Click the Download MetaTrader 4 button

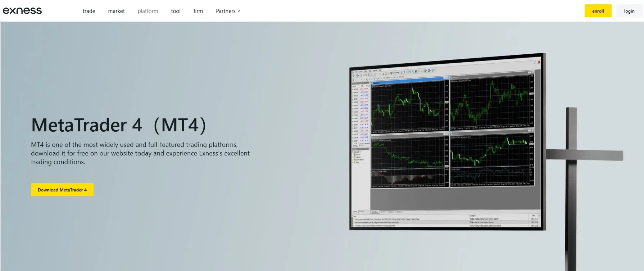click(62, 190)
